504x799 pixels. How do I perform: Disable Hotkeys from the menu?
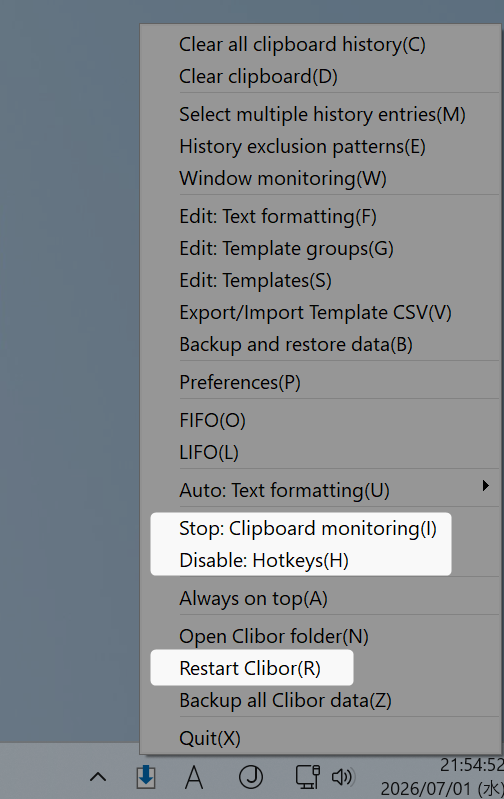[x=264, y=561]
